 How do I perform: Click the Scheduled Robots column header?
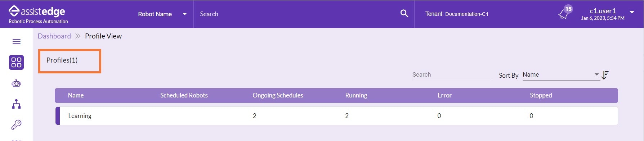pyautogui.click(x=184, y=95)
